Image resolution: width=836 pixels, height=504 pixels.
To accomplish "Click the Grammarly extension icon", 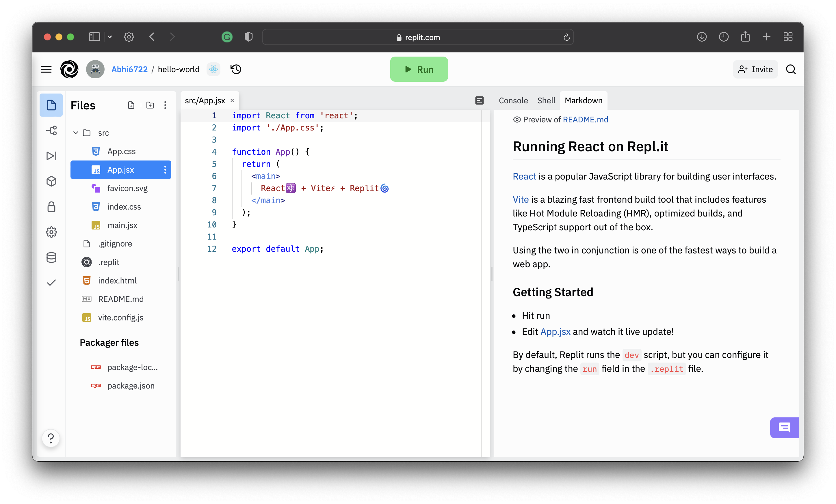I will (x=227, y=37).
